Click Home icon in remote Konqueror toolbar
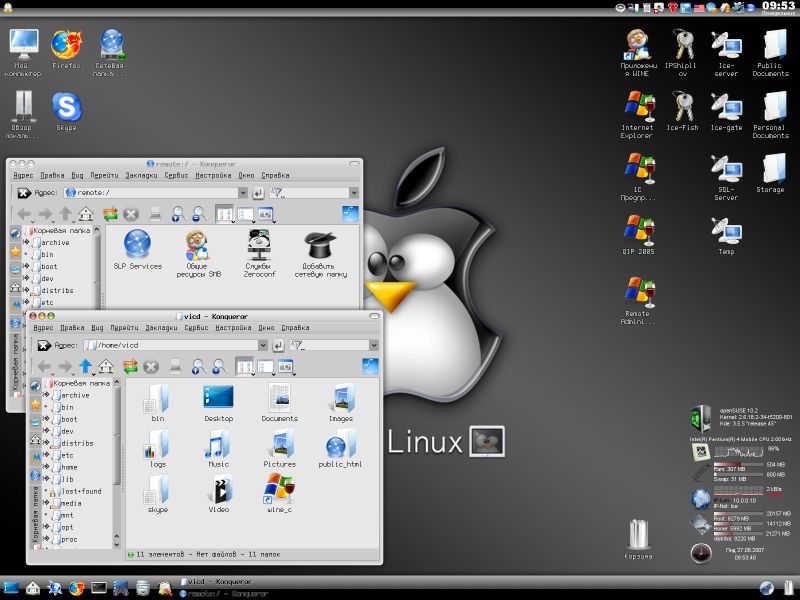This screenshot has height=600, width=800. 86,214
